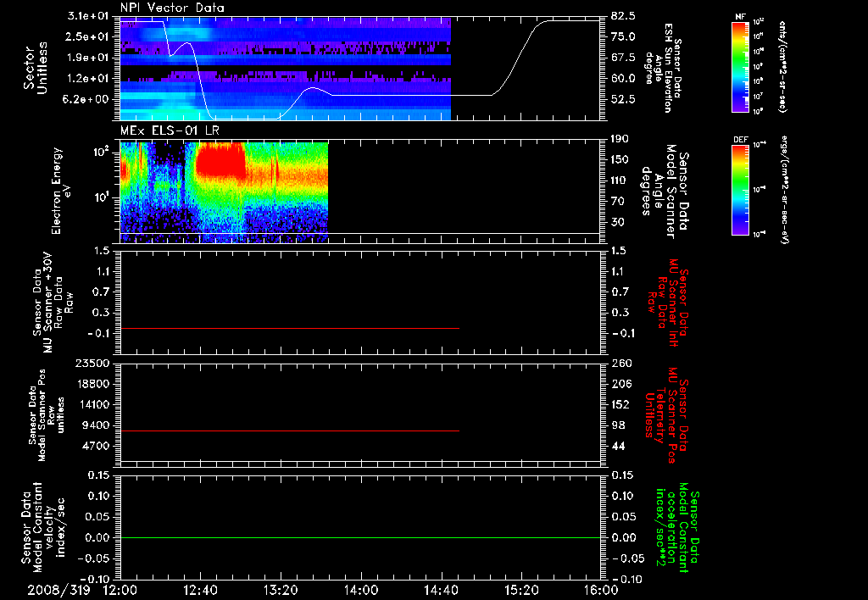Click the red line in MU Scanner +30V panel

[x=290, y=328]
